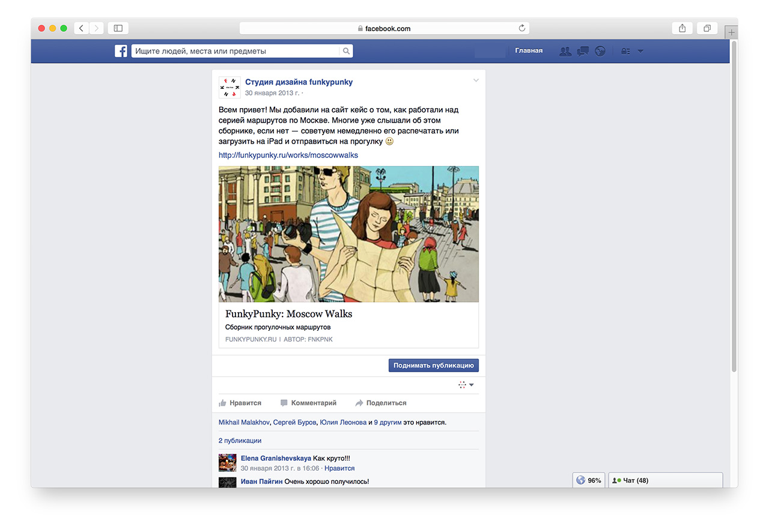Image resolution: width=769 pixels, height=532 pixels.
Task: Expand the account menu arrow in header
Action: click(640, 51)
